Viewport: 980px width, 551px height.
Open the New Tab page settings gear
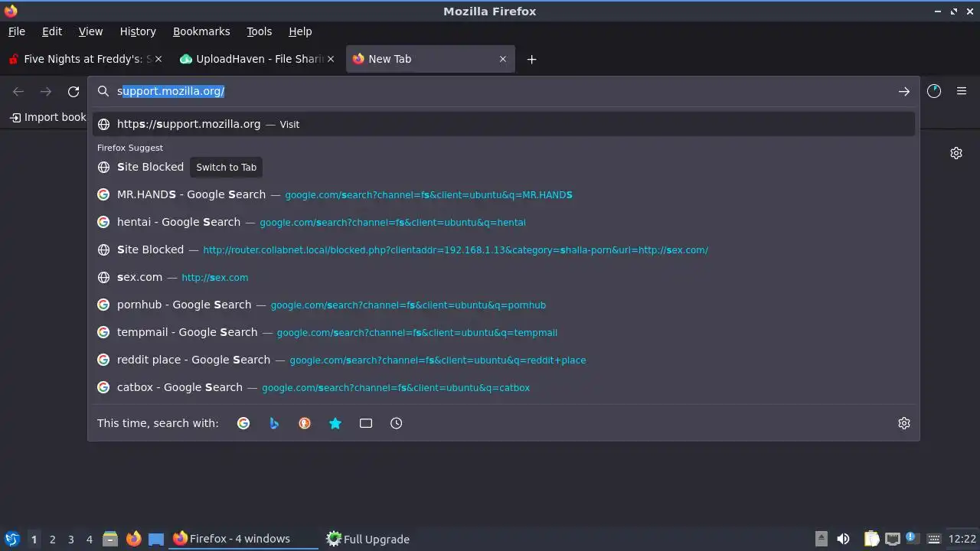956,153
